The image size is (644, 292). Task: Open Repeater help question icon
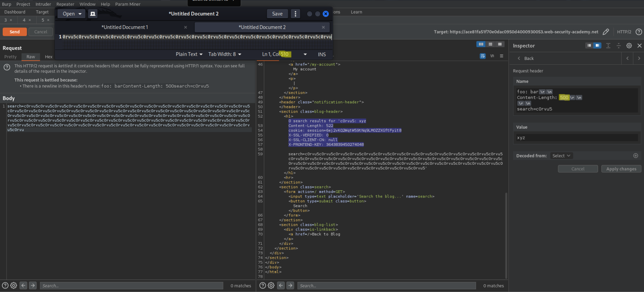(x=639, y=32)
